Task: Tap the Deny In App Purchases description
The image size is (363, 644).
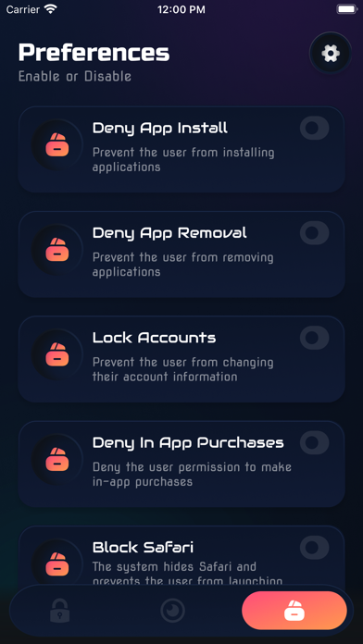Action: click(192, 475)
